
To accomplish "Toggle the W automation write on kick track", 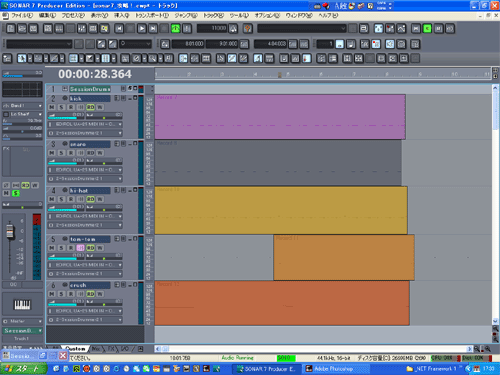I will click(x=100, y=107).
